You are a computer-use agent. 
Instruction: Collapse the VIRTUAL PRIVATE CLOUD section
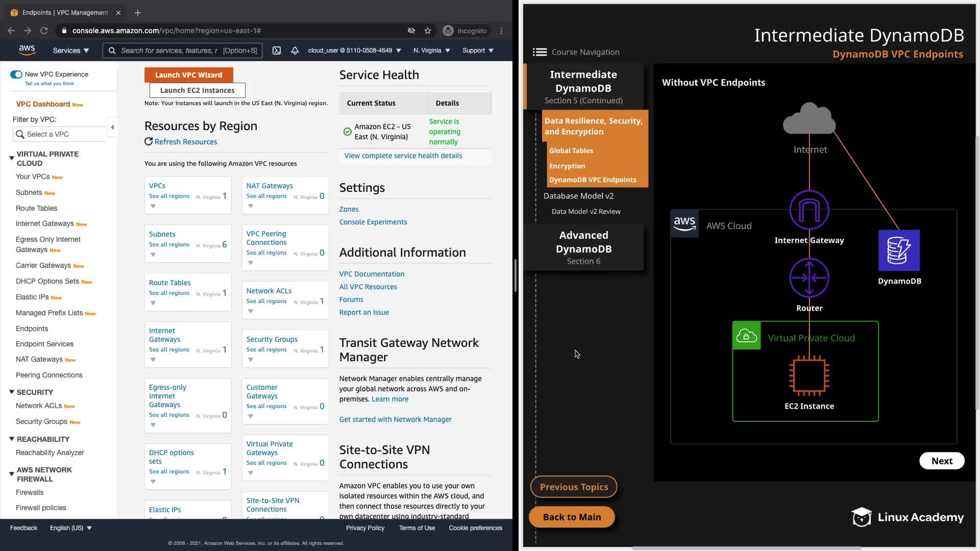click(12, 158)
